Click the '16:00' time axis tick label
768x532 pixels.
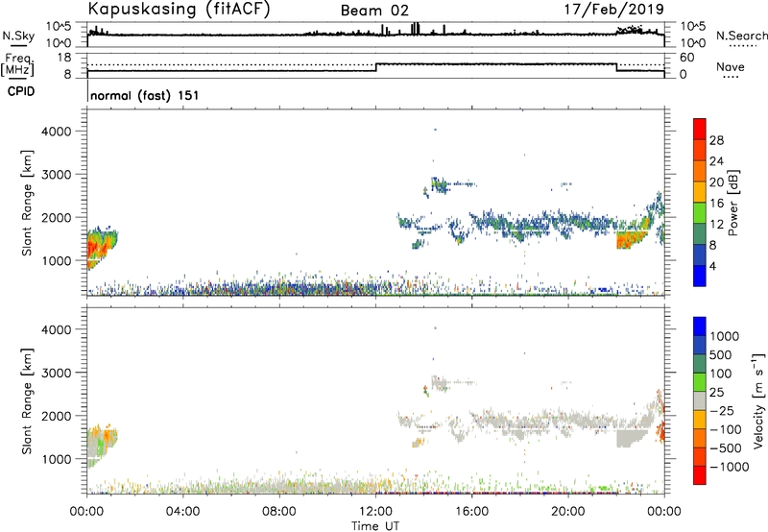(471, 512)
